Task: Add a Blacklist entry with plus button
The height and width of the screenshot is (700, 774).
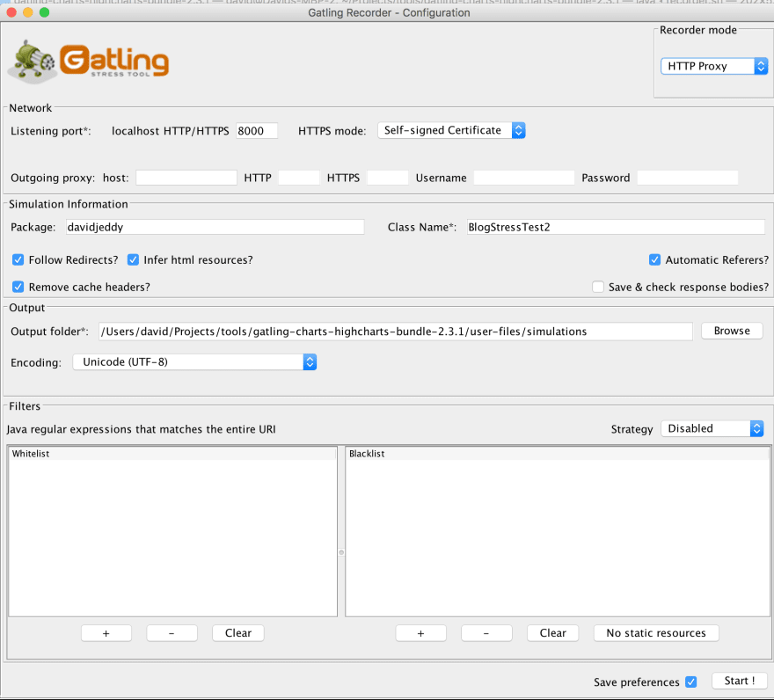Action: tap(420, 633)
